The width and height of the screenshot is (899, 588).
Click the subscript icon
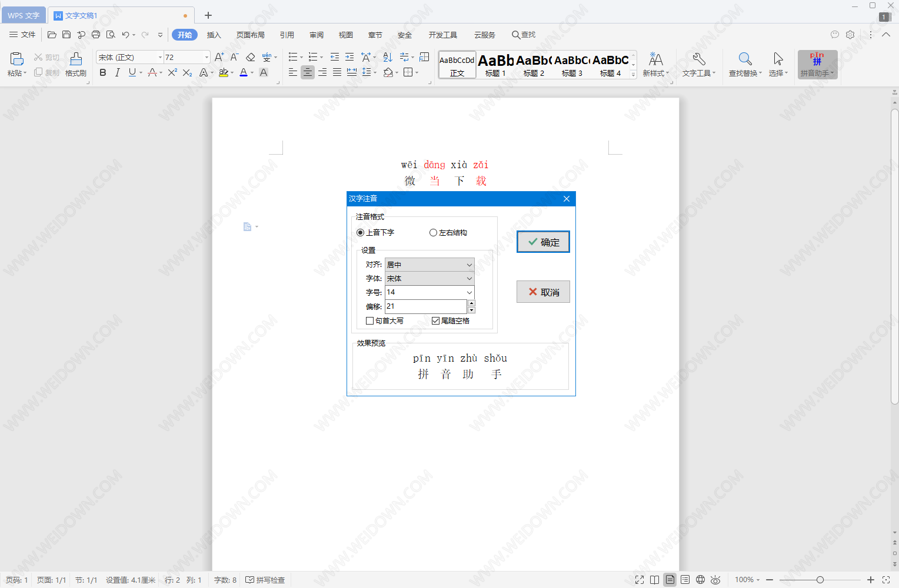[187, 72]
